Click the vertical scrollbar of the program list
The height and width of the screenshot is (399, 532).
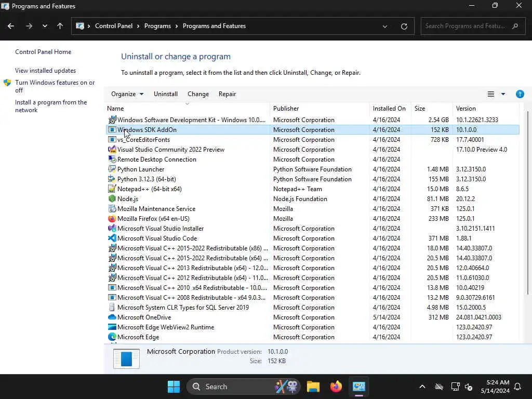528,204
